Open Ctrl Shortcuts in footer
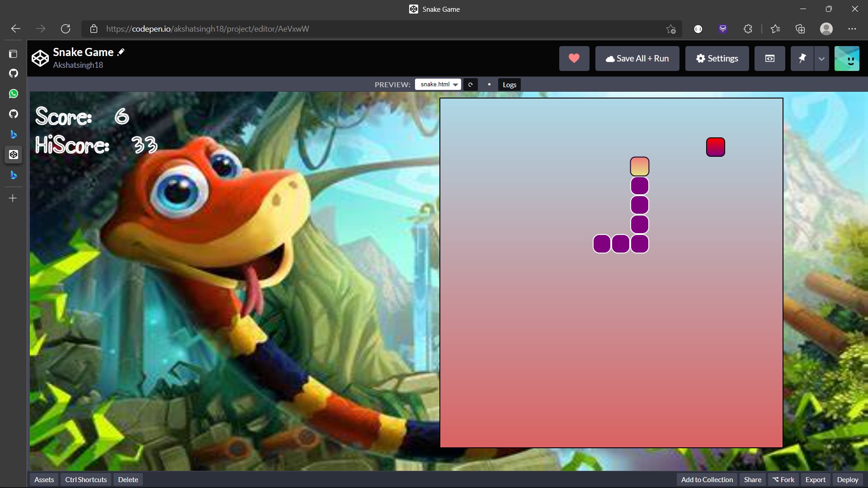868x488 pixels. (86, 479)
